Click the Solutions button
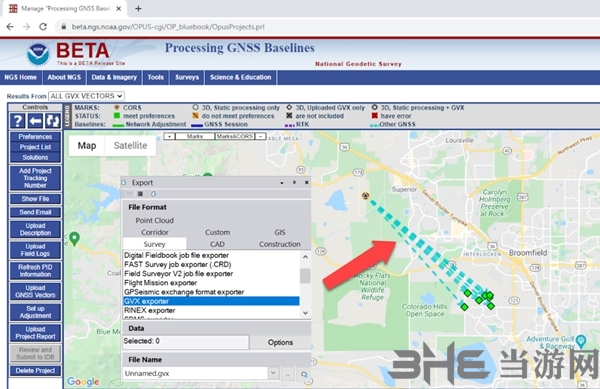600x389 pixels. pos(35,157)
